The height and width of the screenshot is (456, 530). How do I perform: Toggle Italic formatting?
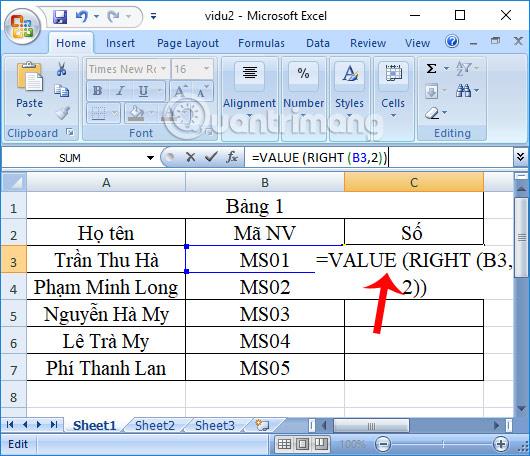(x=120, y=91)
